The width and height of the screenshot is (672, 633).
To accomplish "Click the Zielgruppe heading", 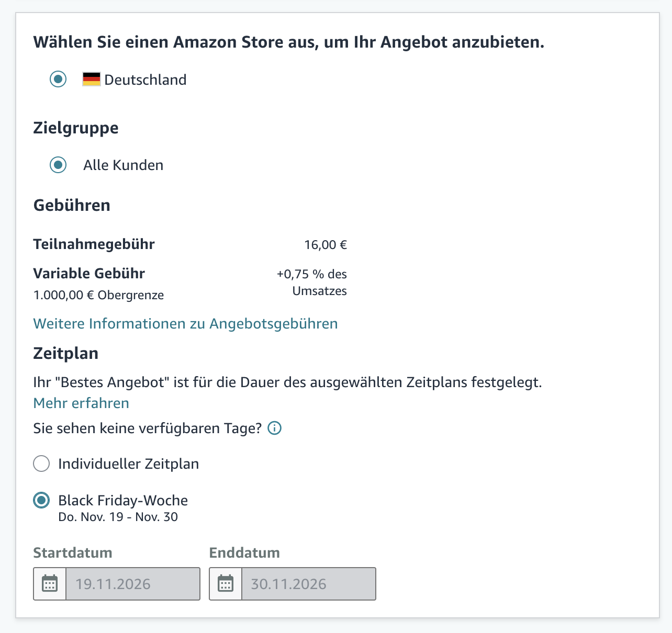I will 76,128.
